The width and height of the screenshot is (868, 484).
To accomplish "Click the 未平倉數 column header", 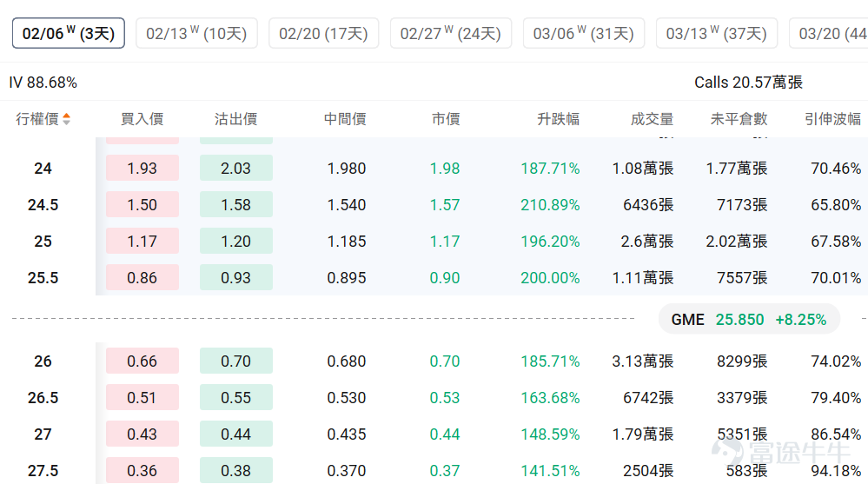I will pyautogui.click(x=739, y=119).
